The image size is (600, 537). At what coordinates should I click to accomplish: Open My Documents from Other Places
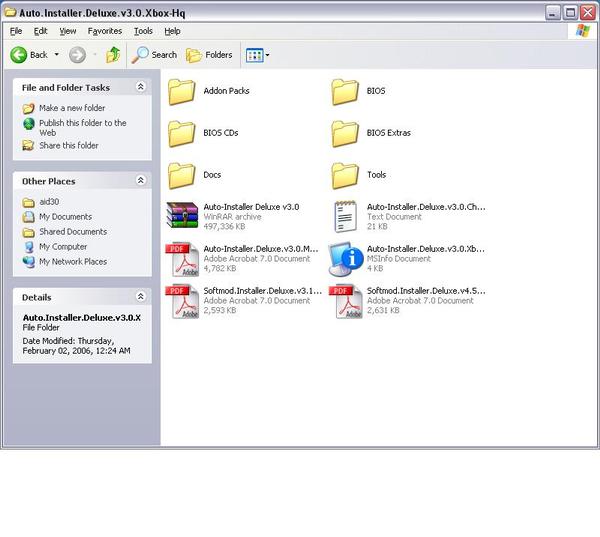point(65,217)
